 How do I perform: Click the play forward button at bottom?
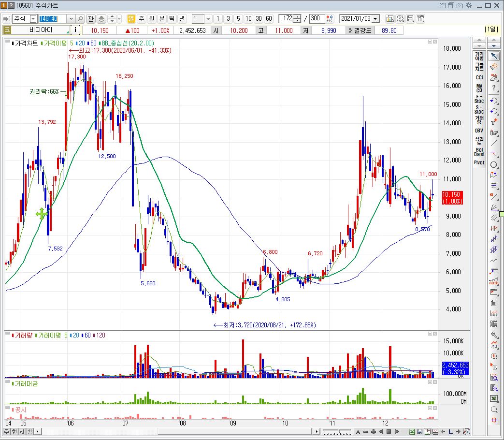[x=397, y=432]
